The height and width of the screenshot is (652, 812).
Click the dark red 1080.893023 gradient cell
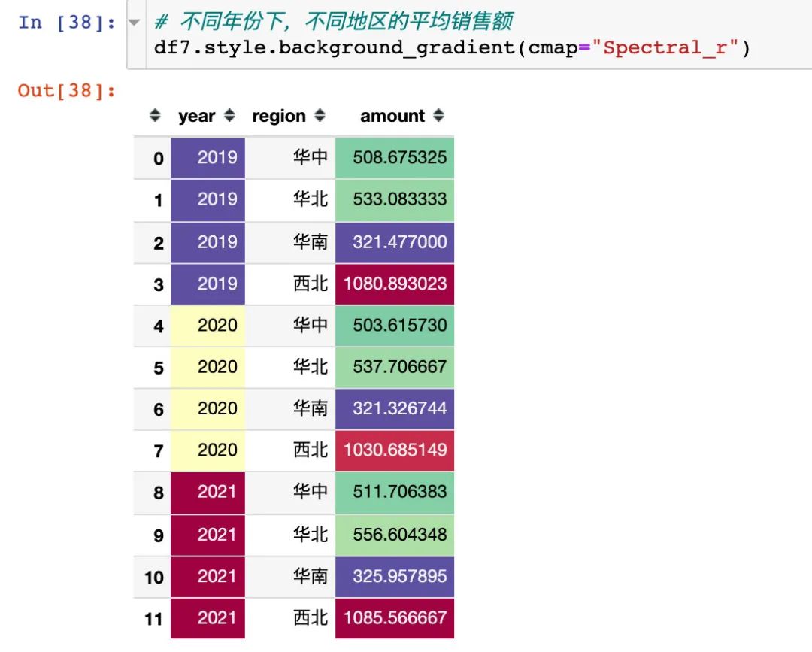pos(395,284)
